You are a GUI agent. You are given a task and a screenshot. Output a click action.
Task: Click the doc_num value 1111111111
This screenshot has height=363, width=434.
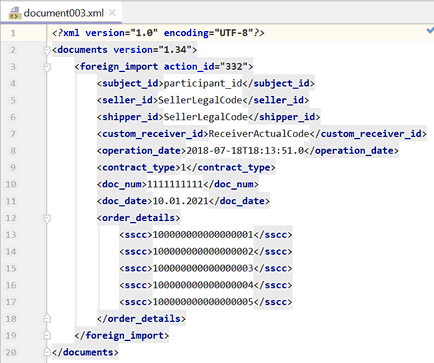(x=175, y=184)
